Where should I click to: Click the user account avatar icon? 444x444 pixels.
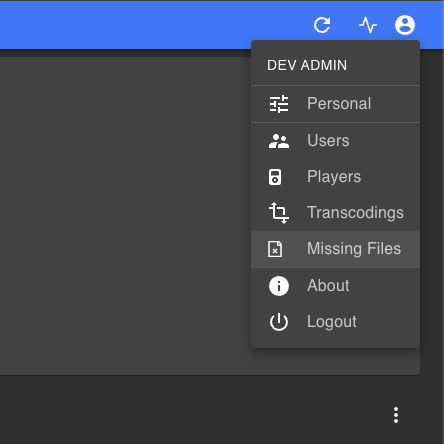click(405, 25)
